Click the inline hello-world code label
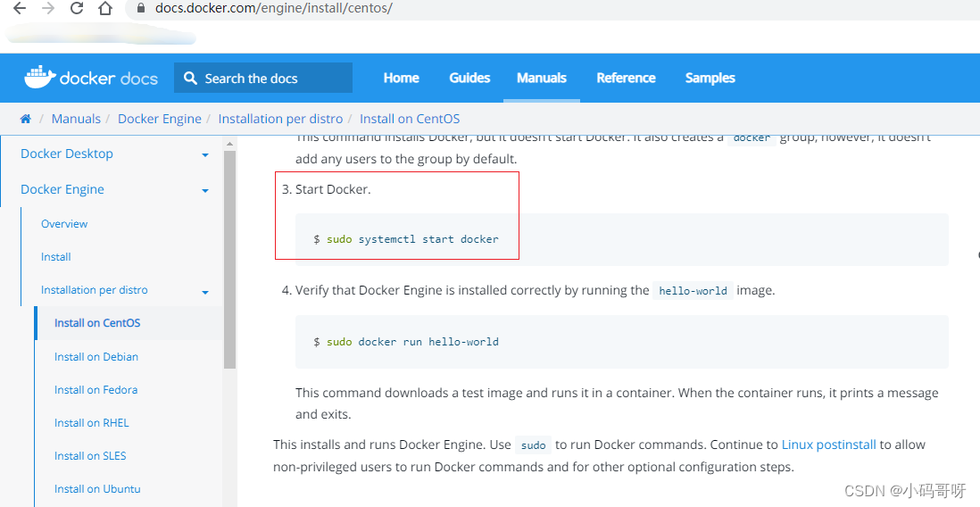 [693, 291]
